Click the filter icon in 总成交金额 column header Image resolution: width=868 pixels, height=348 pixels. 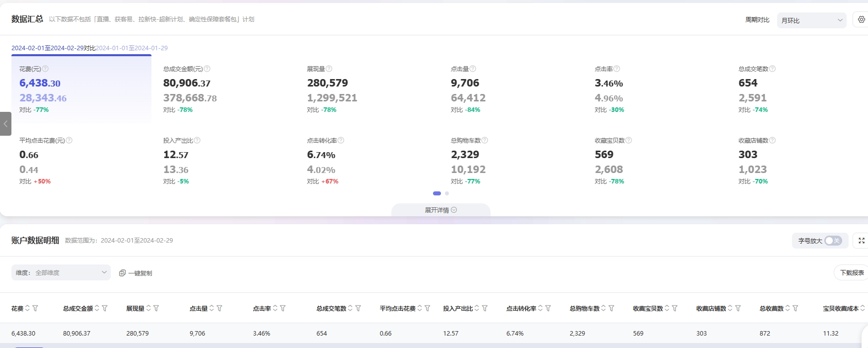pos(105,309)
